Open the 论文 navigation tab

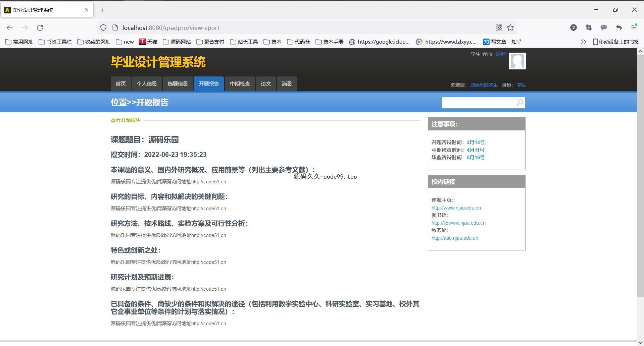coord(266,84)
